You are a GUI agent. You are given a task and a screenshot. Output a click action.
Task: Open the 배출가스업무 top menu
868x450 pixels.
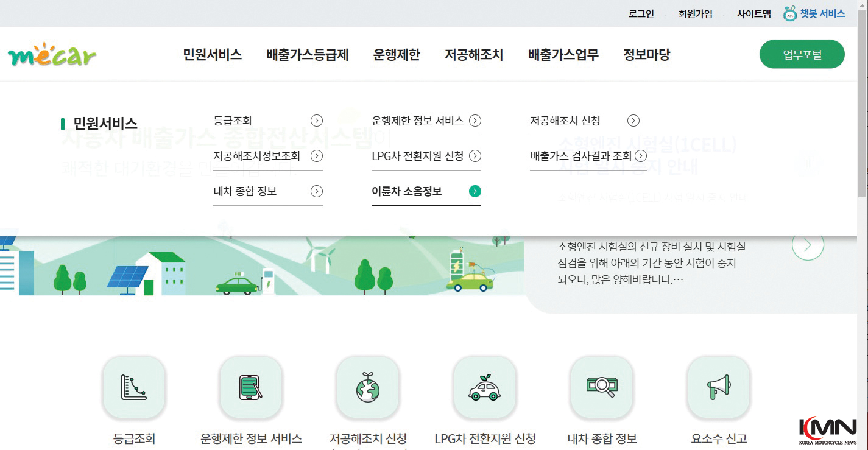point(563,55)
